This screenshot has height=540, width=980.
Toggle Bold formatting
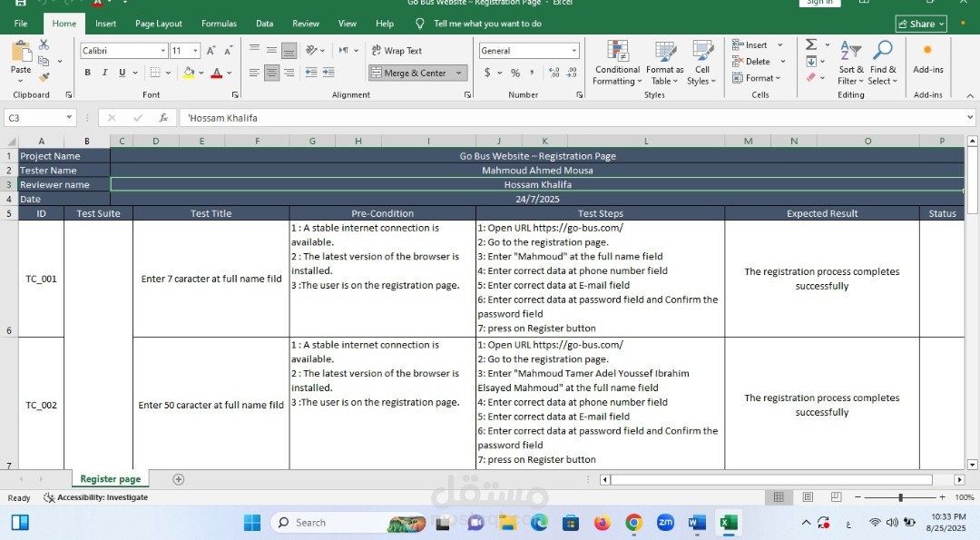pyautogui.click(x=88, y=73)
